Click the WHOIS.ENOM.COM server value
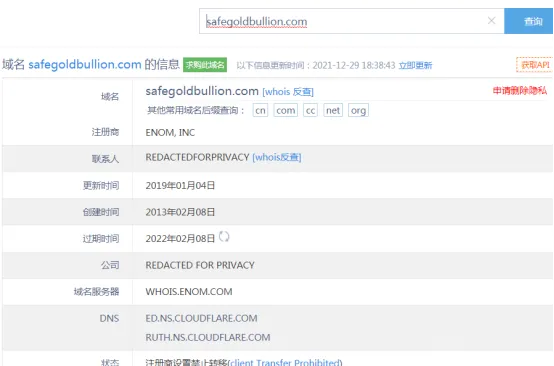The width and height of the screenshot is (554, 366). click(189, 292)
